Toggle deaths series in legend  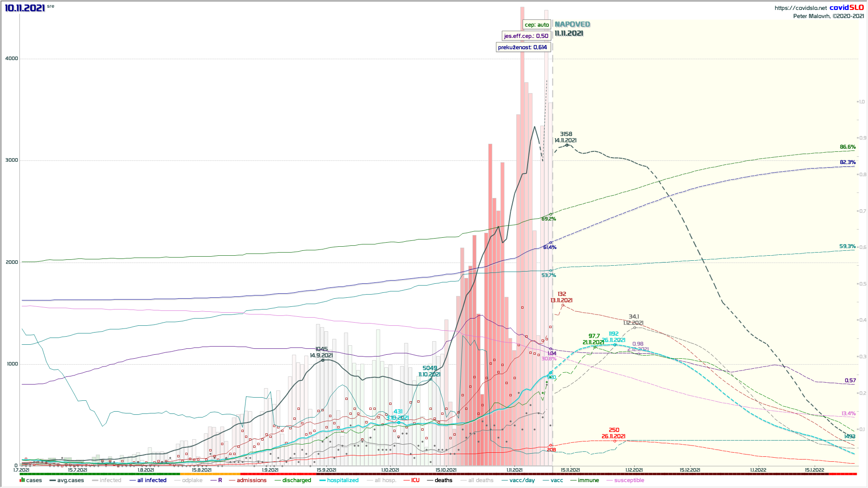point(443,480)
